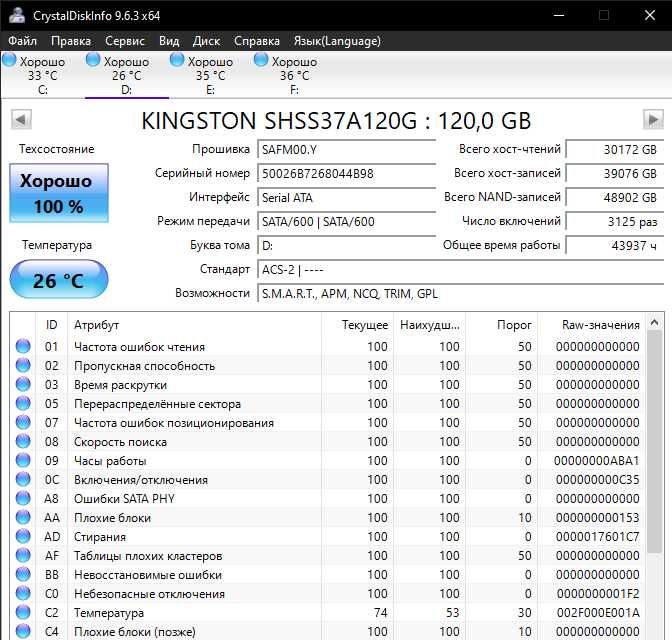Click raw value 000000000153
This screenshot has height=640, width=672.
click(597, 518)
